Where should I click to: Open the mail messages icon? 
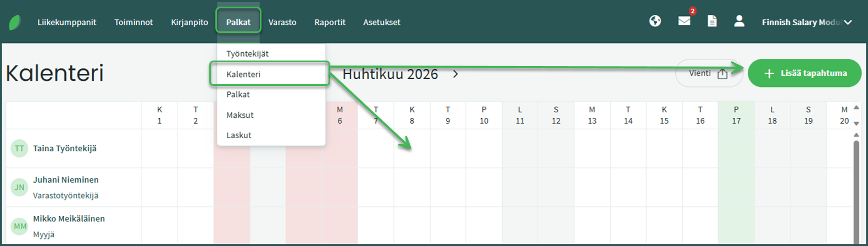684,21
